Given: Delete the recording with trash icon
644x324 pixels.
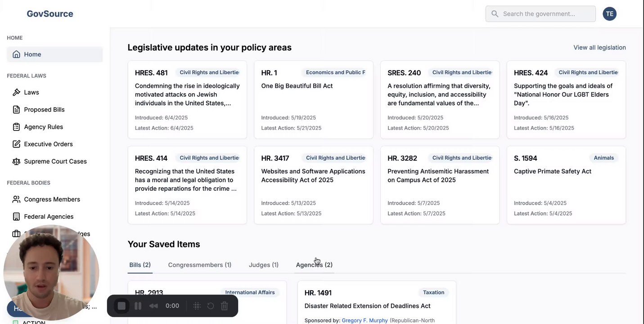Looking at the screenshot, I should (x=225, y=306).
